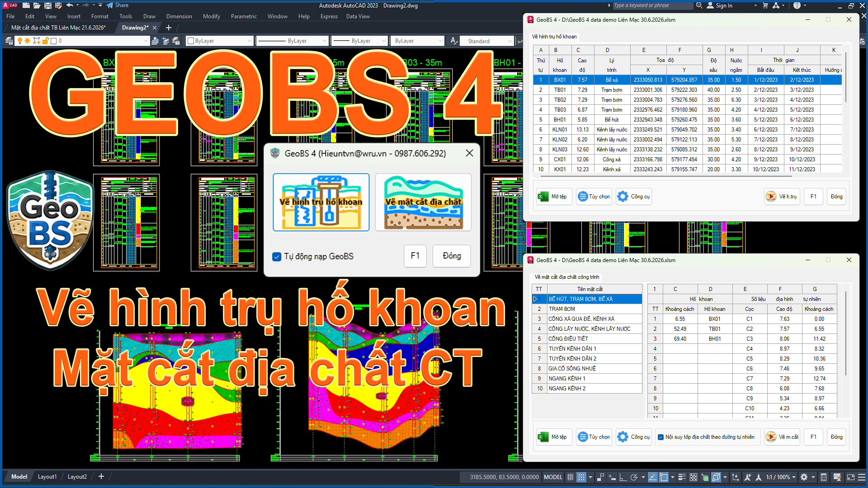Image resolution: width=868 pixels, height=488 pixels.
Task: Toggle layer 0 lock padlock icon
Action: (45, 41)
